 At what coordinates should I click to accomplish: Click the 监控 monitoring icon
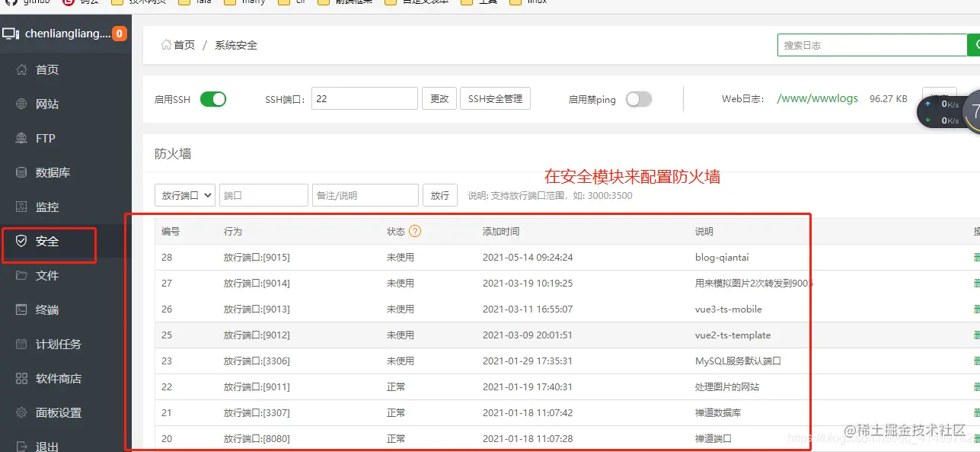[21, 207]
